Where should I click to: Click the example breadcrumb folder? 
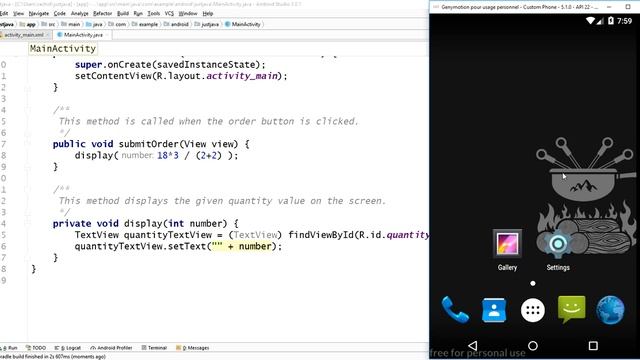144,24
